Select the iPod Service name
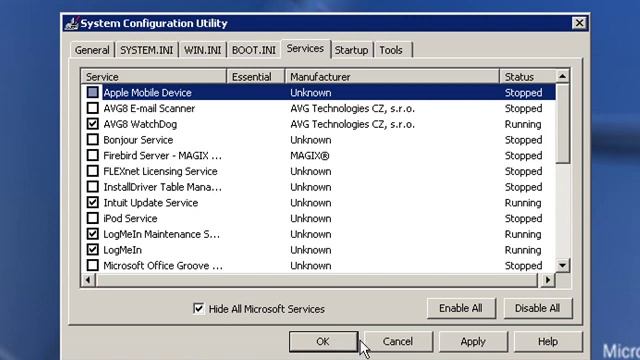 pyautogui.click(x=130, y=218)
